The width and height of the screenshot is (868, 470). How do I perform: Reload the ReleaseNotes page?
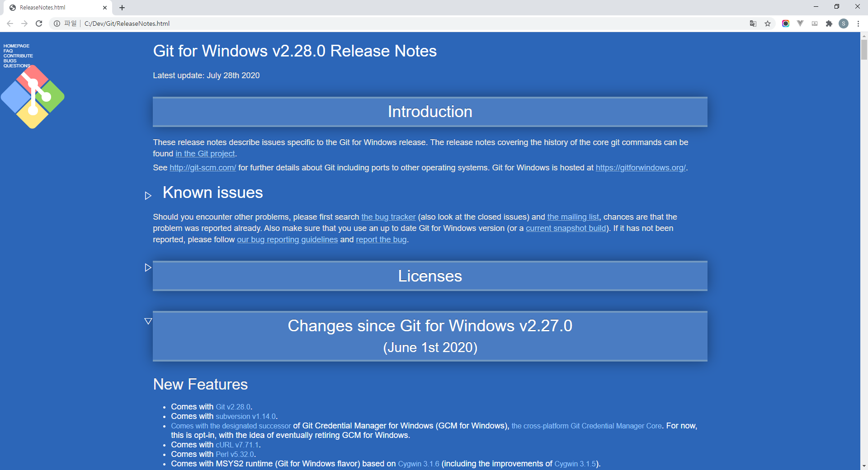(x=39, y=23)
